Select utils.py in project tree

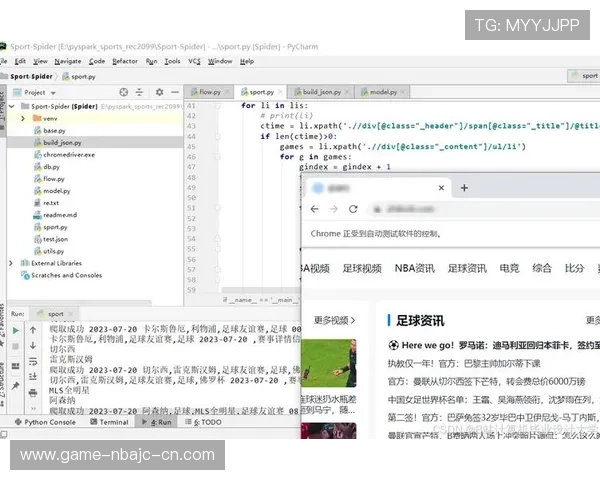49,251
